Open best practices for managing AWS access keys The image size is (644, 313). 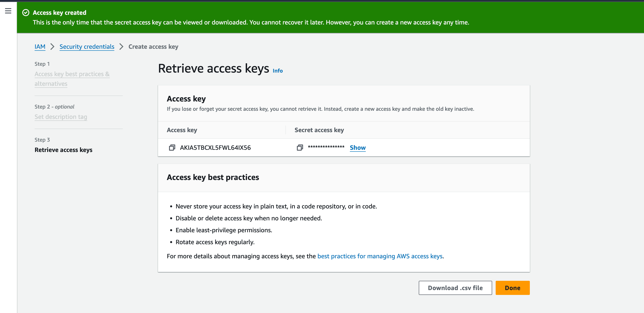(380, 256)
